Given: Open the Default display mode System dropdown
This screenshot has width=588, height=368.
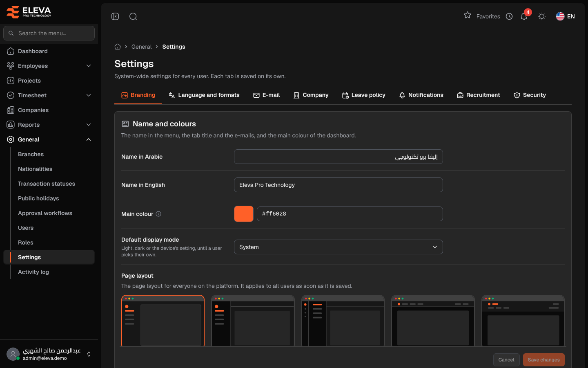Looking at the screenshot, I should point(339,247).
